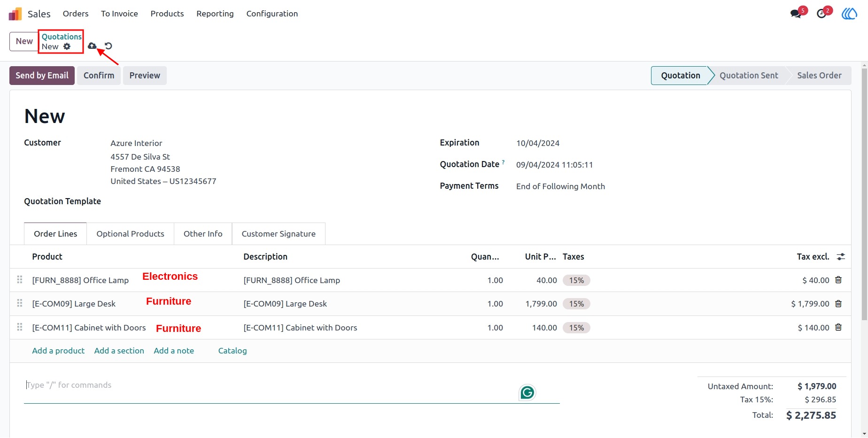Open the product Catalog link
Screen dimensions: 868x438
pyautogui.click(x=232, y=351)
